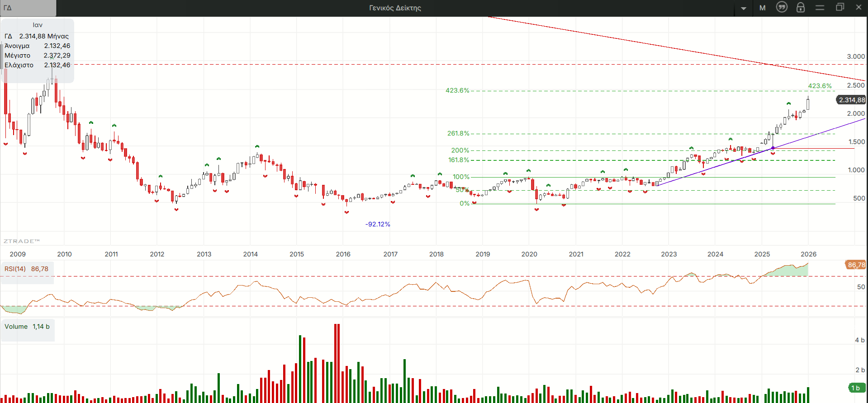Click the ΓΔ symbol input field
The height and width of the screenshot is (403, 868).
click(x=28, y=8)
